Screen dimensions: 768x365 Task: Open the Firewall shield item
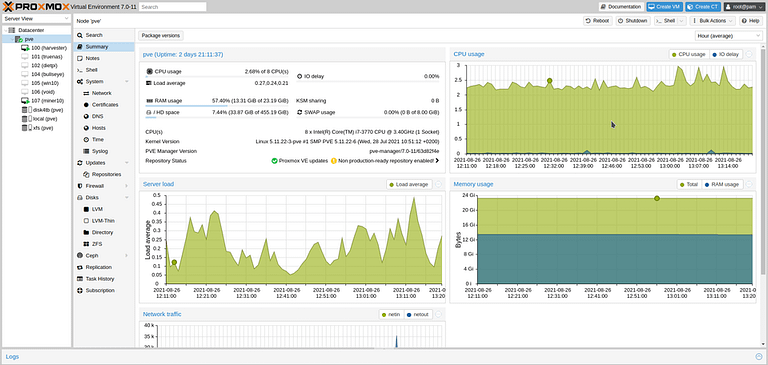(94, 186)
